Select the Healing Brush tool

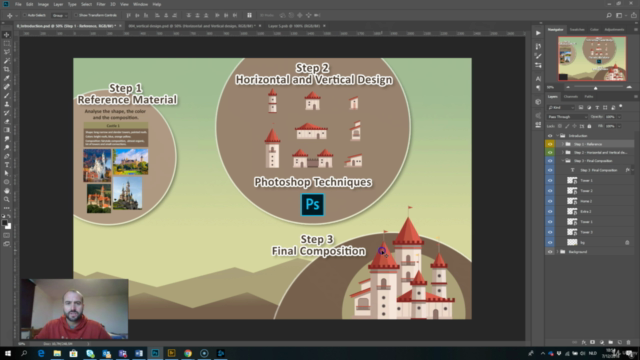coord(7,87)
